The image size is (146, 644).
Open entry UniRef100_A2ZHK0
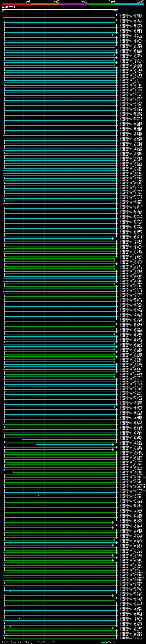[131, 555]
